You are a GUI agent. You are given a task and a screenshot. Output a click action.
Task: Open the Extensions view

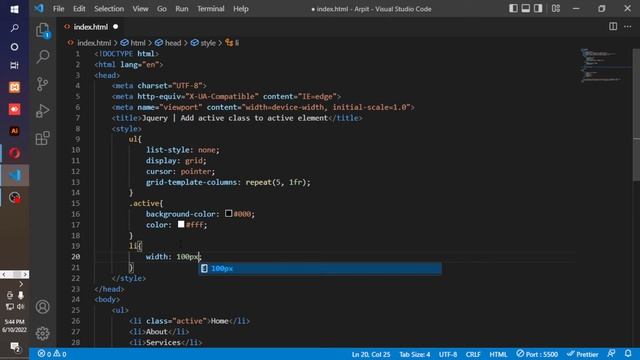[x=42, y=138]
